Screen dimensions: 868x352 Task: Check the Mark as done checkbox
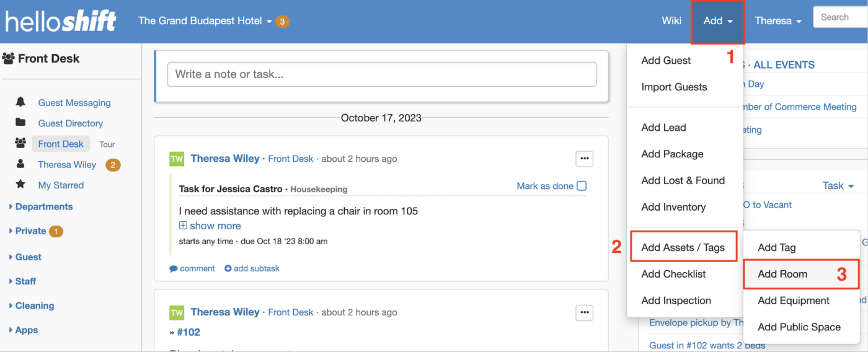pyautogui.click(x=582, y=186)
